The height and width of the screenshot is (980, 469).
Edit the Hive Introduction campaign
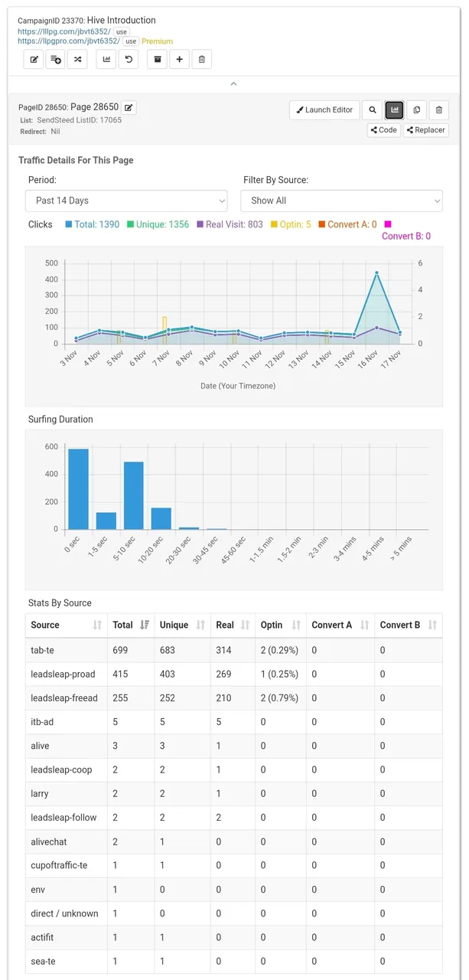[x=33, y=59]
